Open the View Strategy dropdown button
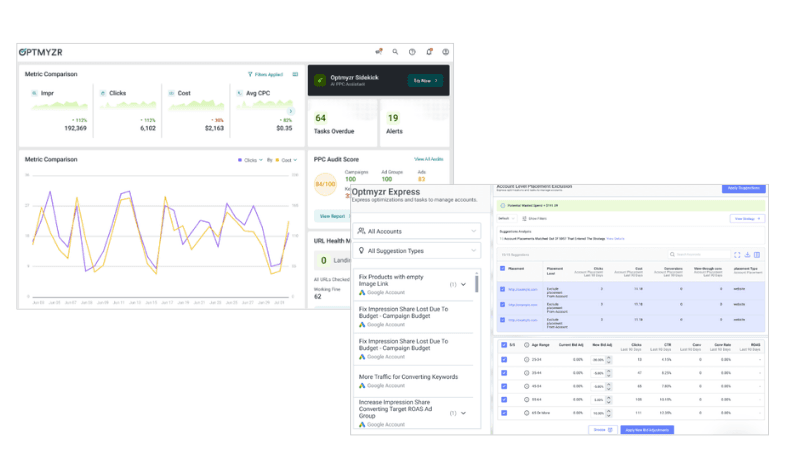 [x=747, y=218]
